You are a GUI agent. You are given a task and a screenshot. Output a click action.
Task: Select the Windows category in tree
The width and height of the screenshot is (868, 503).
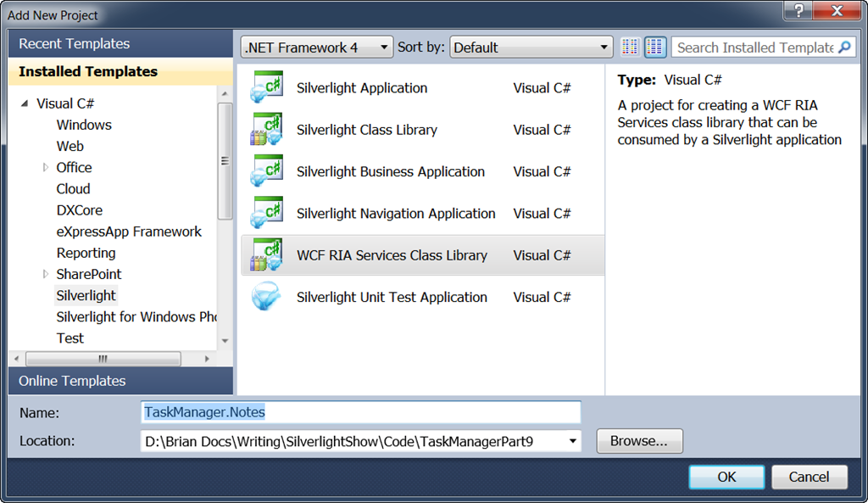pos(84,125)
